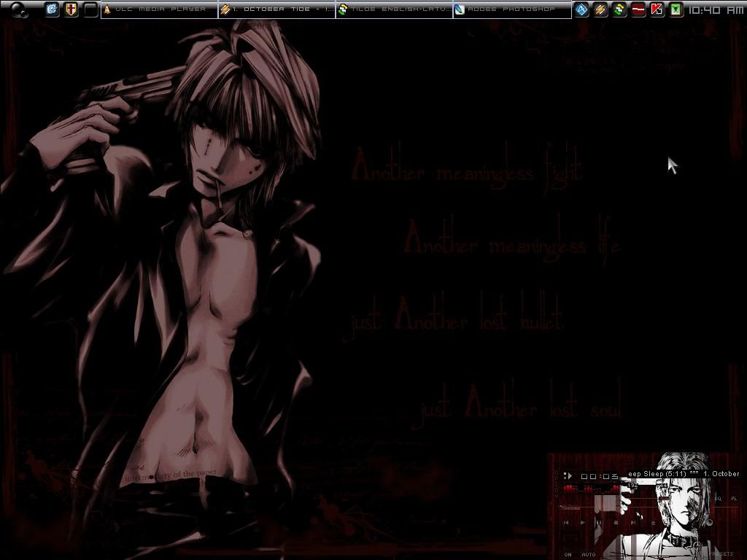Click the Winamp spectrum visualizer

coord(591,489)
